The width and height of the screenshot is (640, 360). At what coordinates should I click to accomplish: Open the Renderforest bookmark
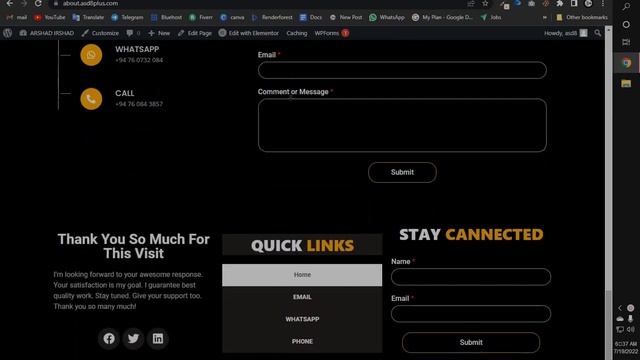[x=272, y=18]
